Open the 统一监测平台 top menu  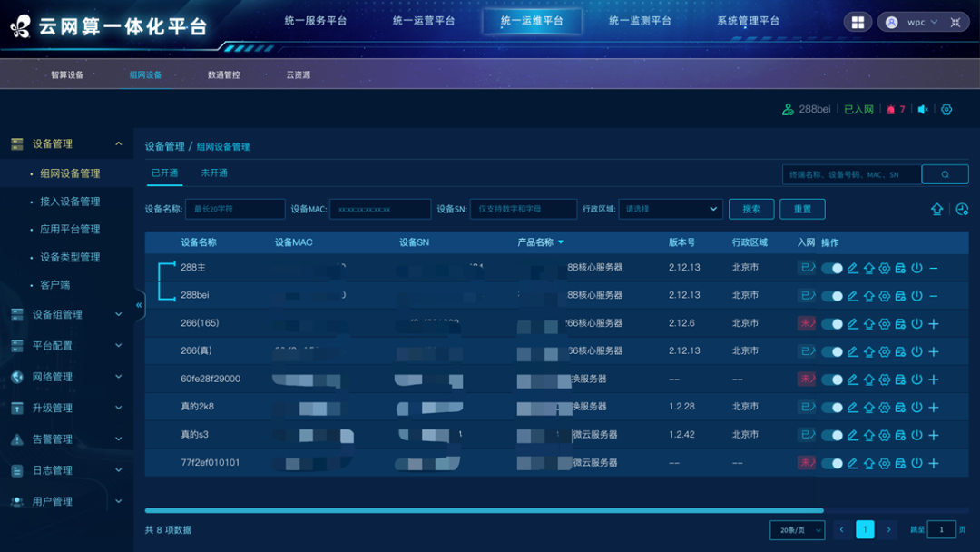pyautogui.click(x=640, y=21)
